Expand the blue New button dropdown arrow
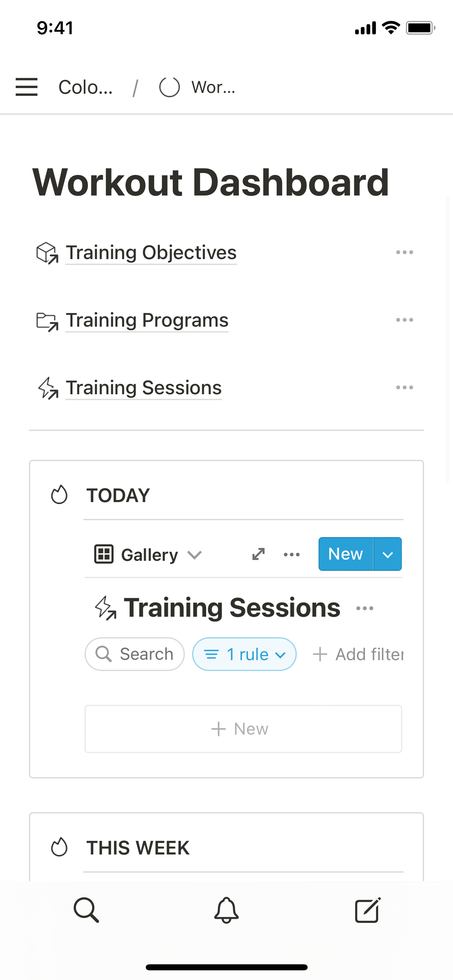This screenshot has height=980, width=453. pyautogui.click(x=387, y=554)
